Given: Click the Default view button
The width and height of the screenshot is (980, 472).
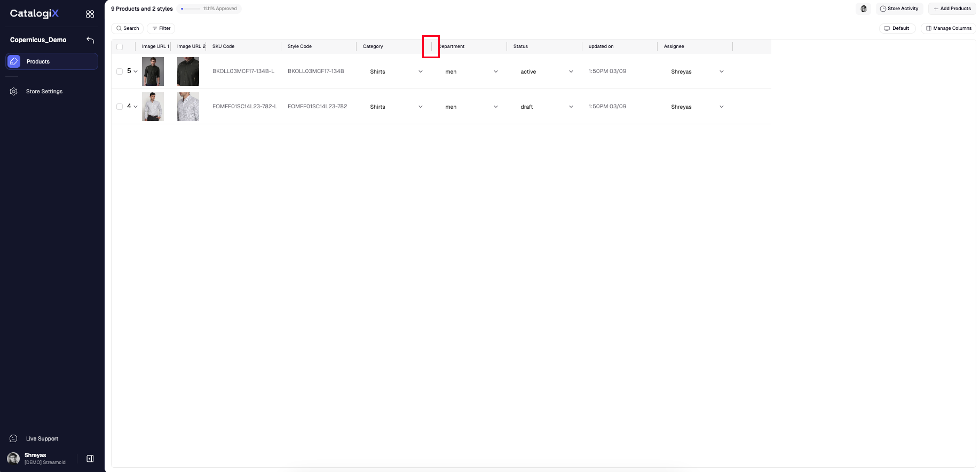Looking at the screenshot, I should (897, 28).
